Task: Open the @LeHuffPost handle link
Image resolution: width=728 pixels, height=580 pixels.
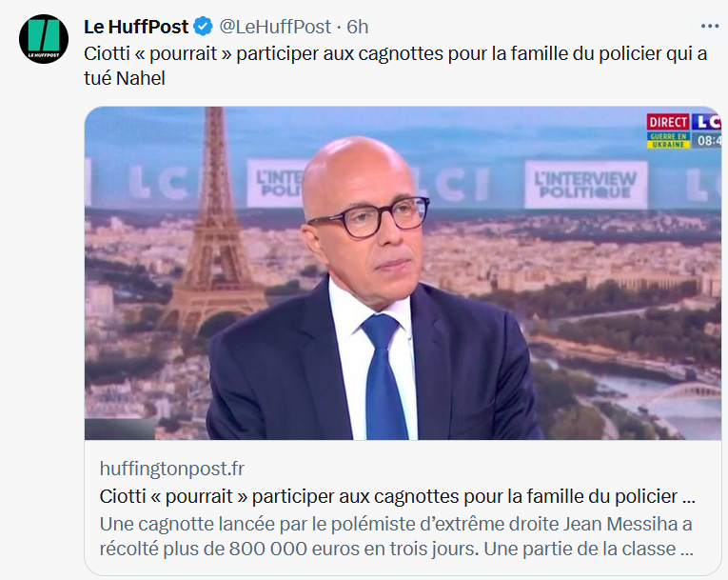Action: (275, 27)
